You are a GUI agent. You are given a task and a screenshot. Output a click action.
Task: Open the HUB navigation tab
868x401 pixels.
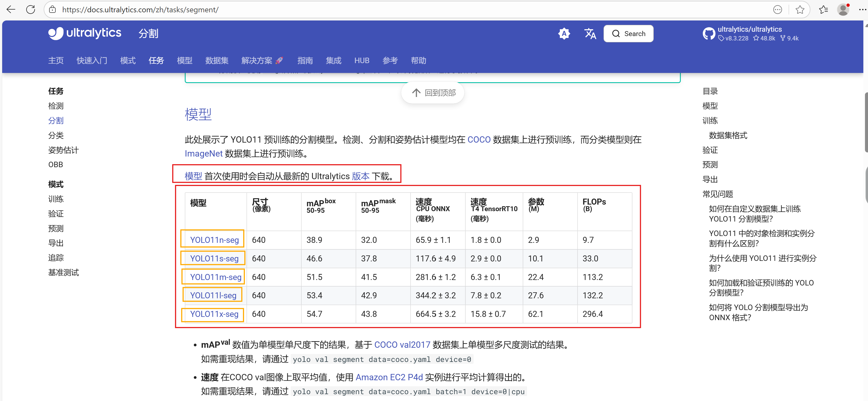[362, 60]
